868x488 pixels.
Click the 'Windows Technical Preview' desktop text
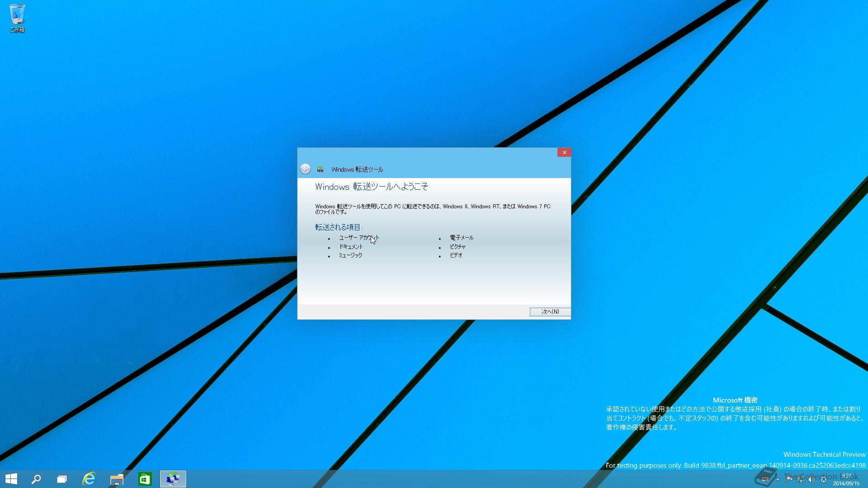[x=824, y=455]
